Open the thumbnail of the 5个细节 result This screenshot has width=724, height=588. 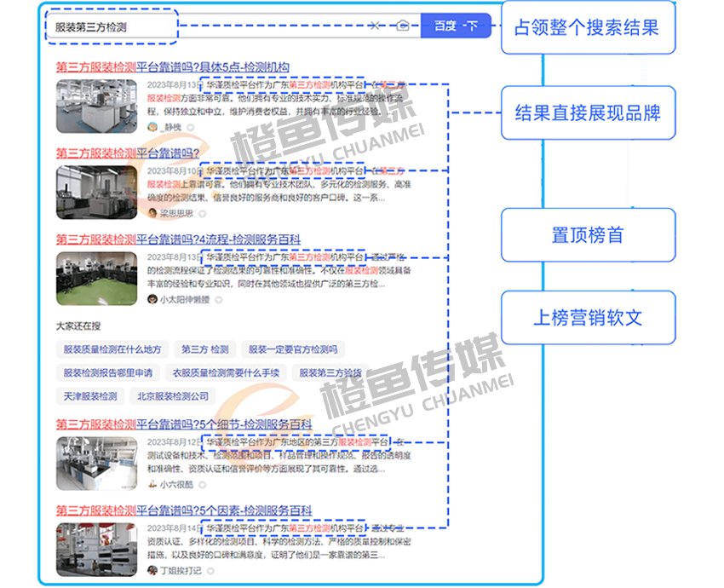pos(96,464)
